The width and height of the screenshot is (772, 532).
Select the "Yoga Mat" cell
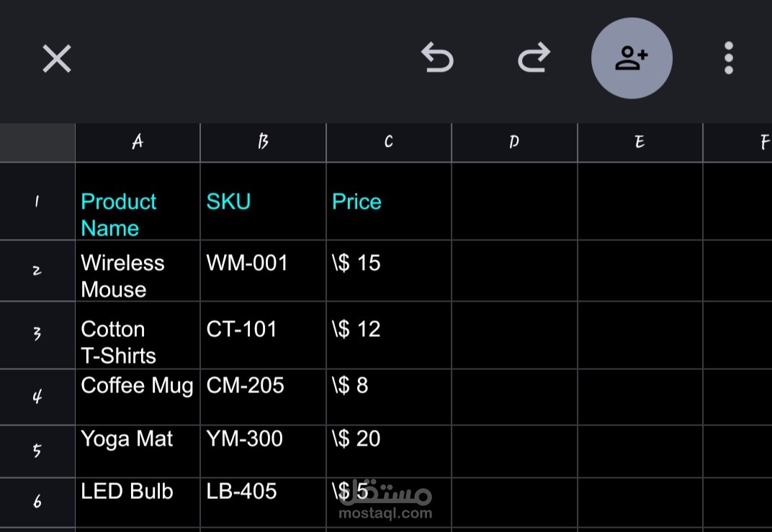pyautogui.click(x=138, y=451)
